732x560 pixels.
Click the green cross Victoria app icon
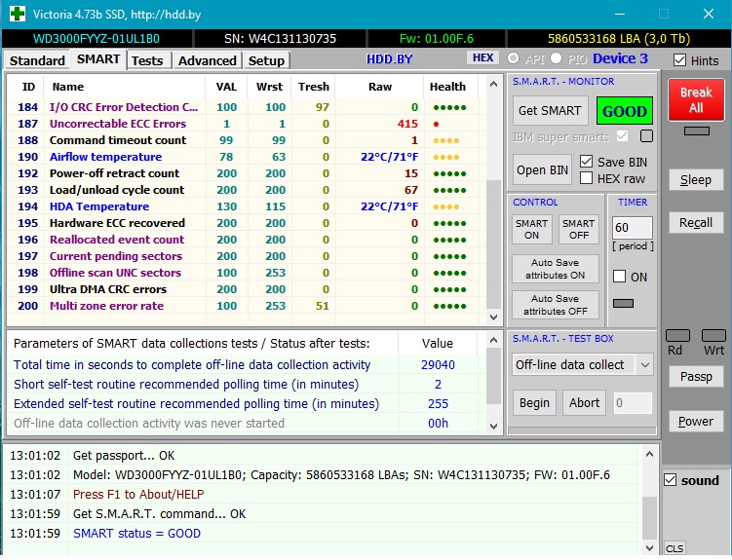tap(18, 14)
